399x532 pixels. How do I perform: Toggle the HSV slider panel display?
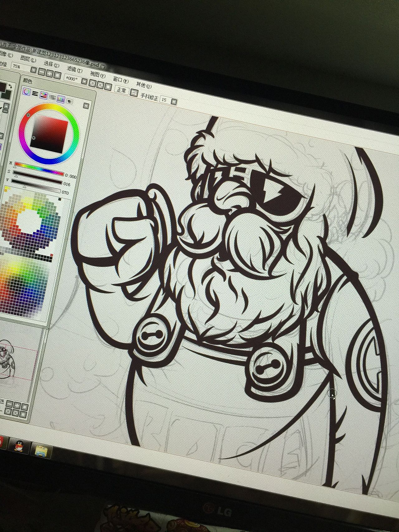44,95
